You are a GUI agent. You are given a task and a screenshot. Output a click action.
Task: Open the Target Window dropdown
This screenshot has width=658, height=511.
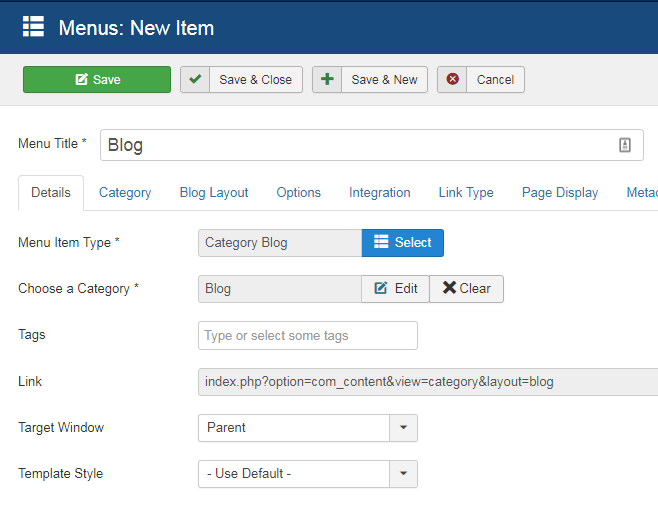[308, 428]
